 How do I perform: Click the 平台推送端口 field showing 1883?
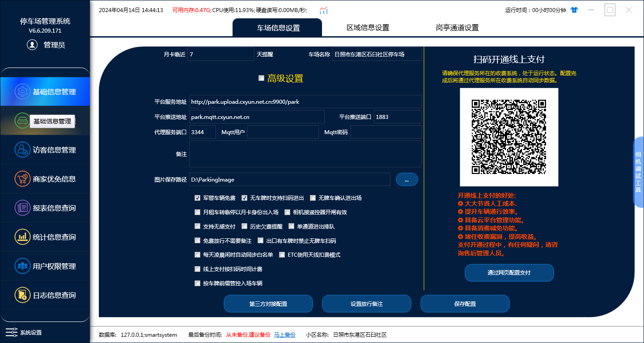coord(398,117)
